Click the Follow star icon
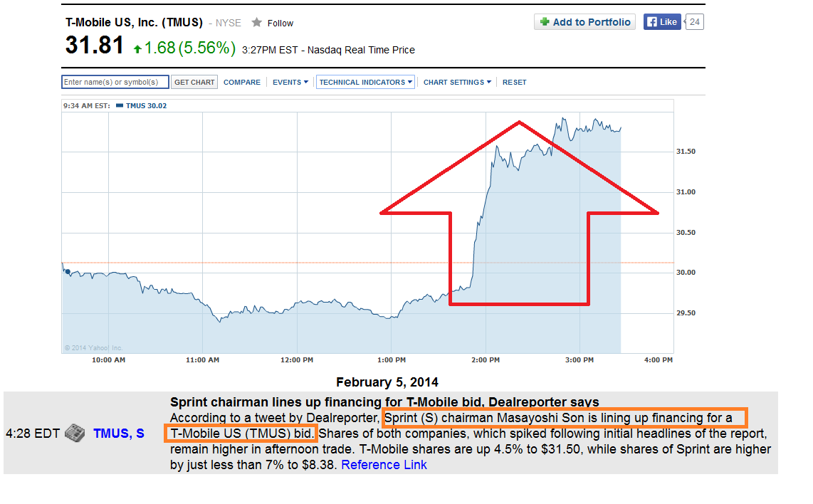Viewport: 813px width, 504px height. click(256, 22)
